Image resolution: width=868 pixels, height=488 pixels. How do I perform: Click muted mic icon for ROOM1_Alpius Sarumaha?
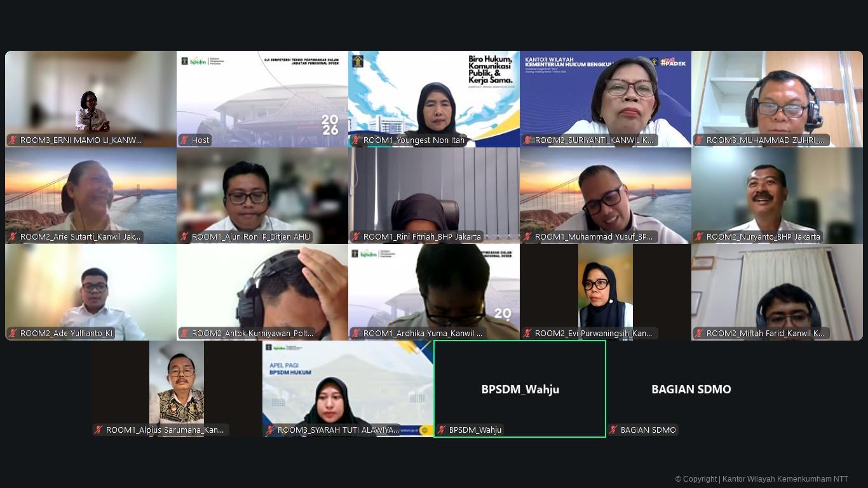pos(98,430)
